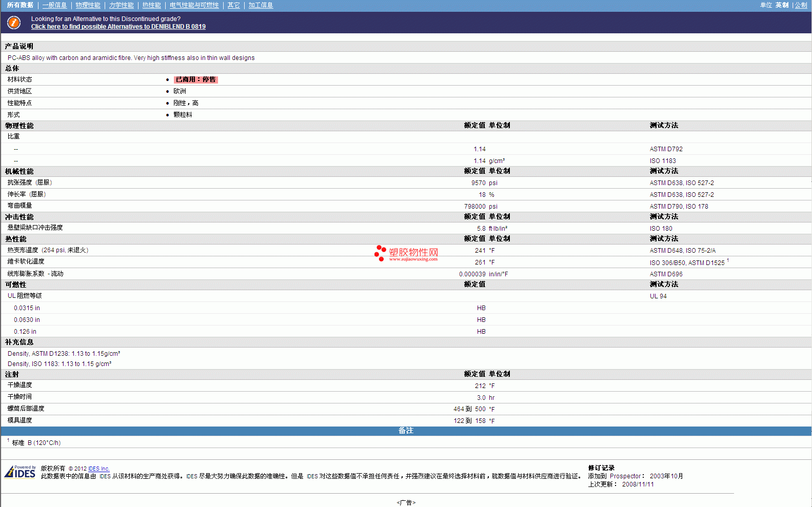The height and width of the screenshot is (507, 812).
Task: Click the 5.8 ft·lb/in² impact value
Action: tap(492, 229)
